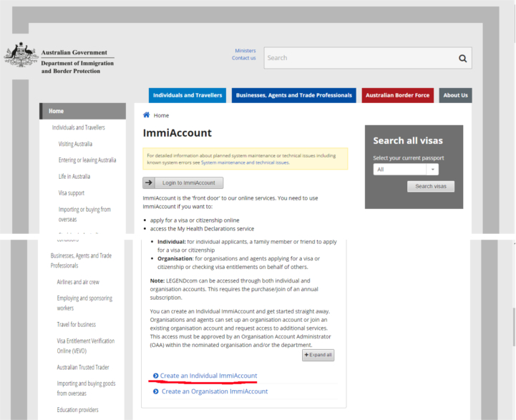
Task: Open Education providers sidebar link
Action: point(77,410)
